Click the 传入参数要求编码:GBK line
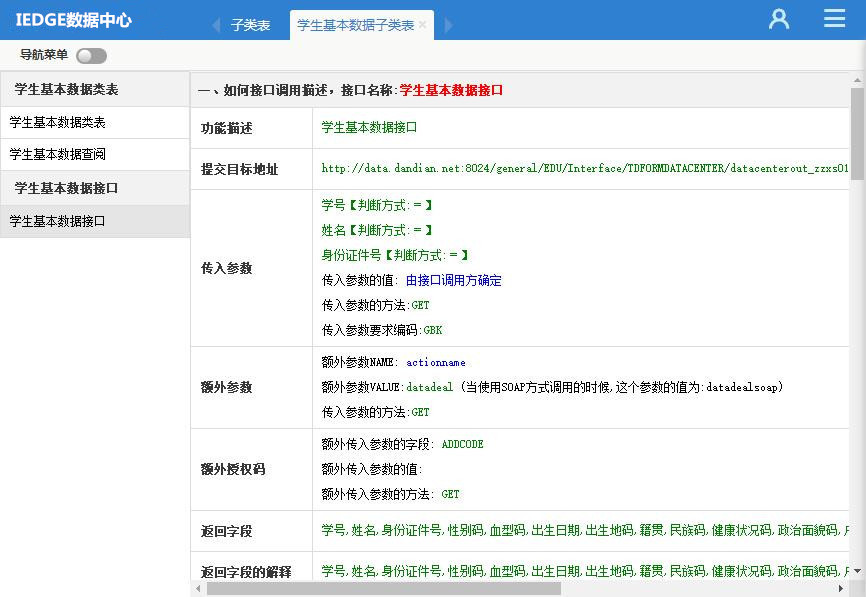Screen dimensions: 866x597 tap(382, 330)
